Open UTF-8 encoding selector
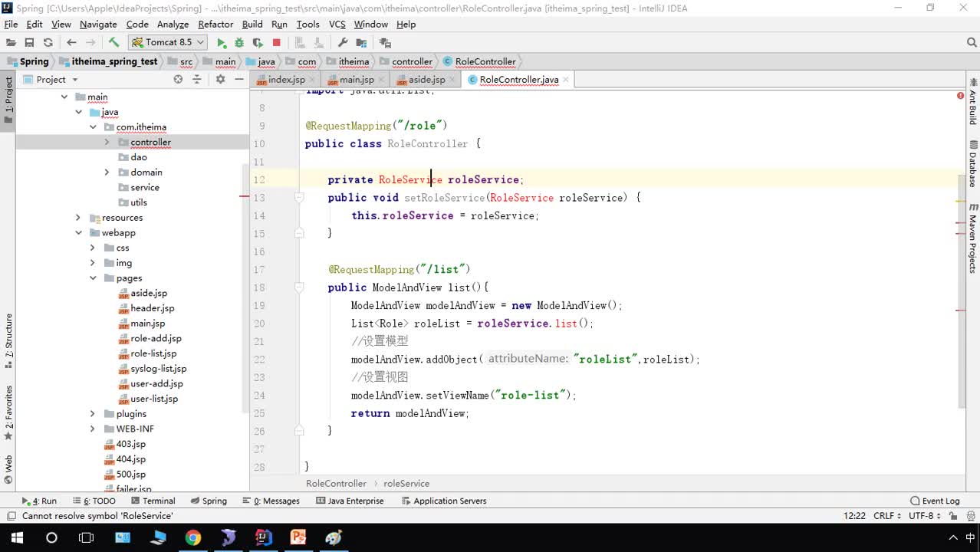Viewport: 980px width, 552px height. 923,516
